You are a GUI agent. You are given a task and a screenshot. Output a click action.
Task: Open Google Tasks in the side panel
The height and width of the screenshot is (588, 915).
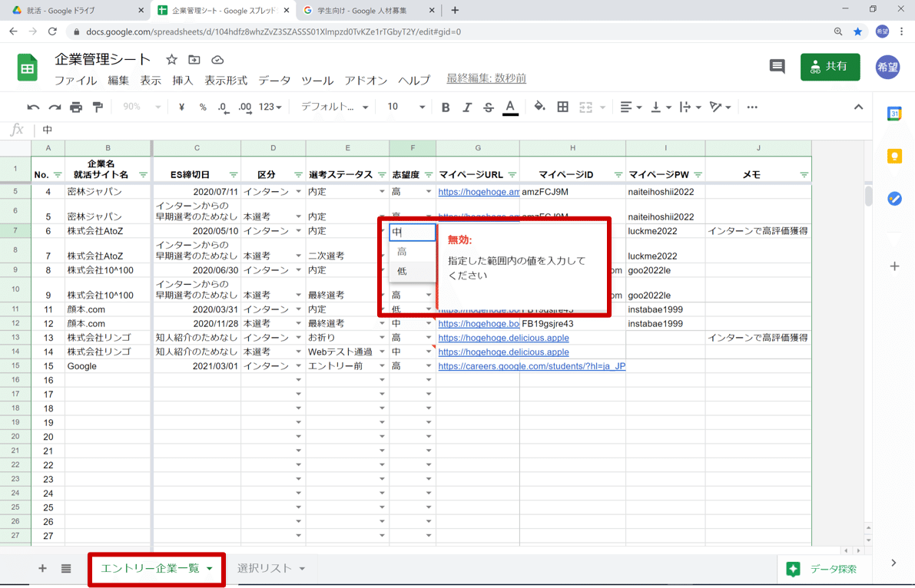[894, 198]
